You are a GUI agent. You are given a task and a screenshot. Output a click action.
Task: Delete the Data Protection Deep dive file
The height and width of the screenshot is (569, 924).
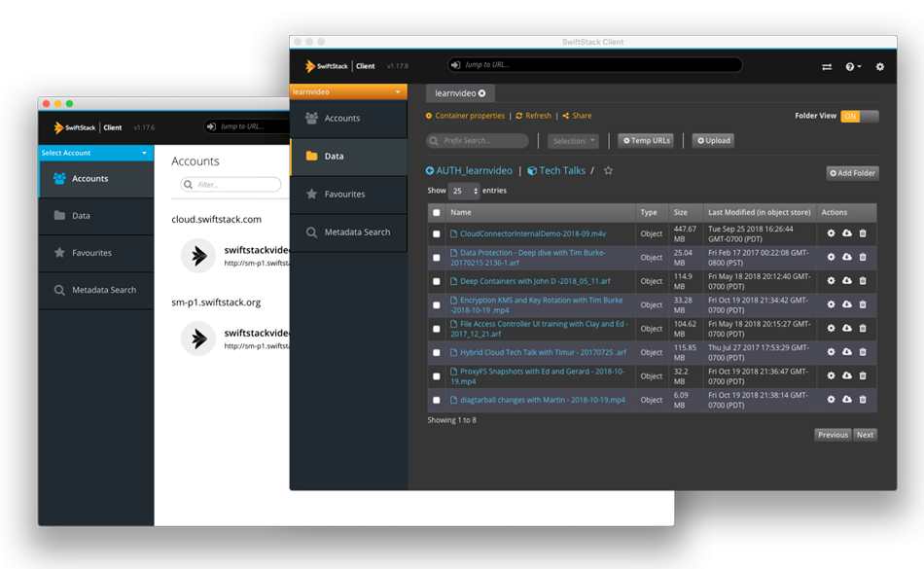863,257
